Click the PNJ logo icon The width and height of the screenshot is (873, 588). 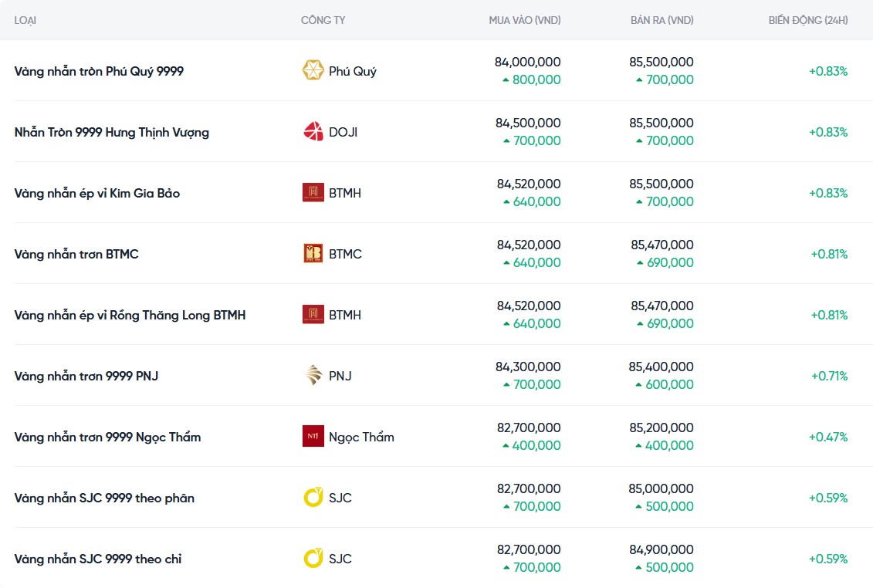tap(313, 376)
